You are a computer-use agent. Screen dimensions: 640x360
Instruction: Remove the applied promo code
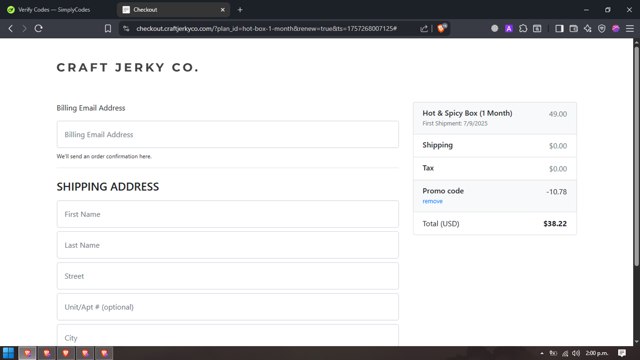432,201
